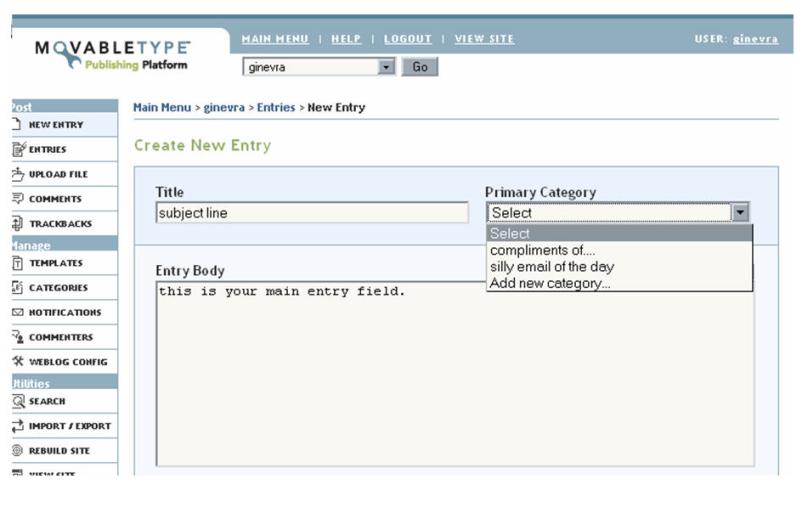The image size is (802, 524).
Task: Open Comments in the sidebar
Action: tap(64, 199)
